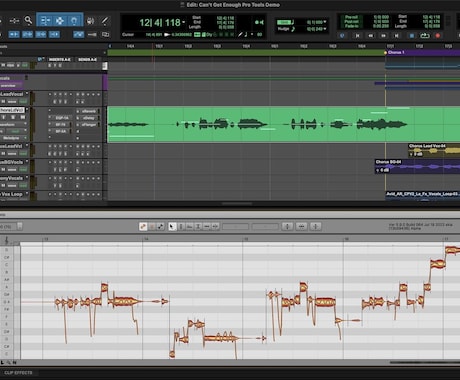Click the red Record button

point(438,35)
